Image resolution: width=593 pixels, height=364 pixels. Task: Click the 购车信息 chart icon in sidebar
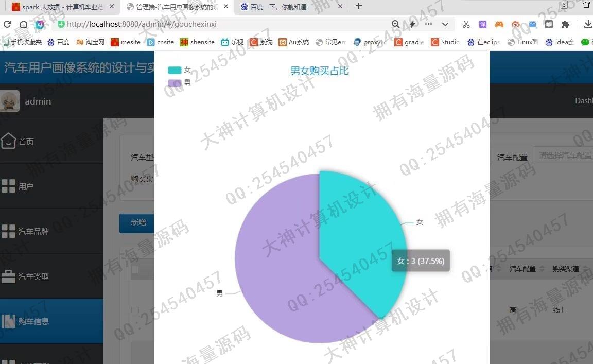point(8,321)
